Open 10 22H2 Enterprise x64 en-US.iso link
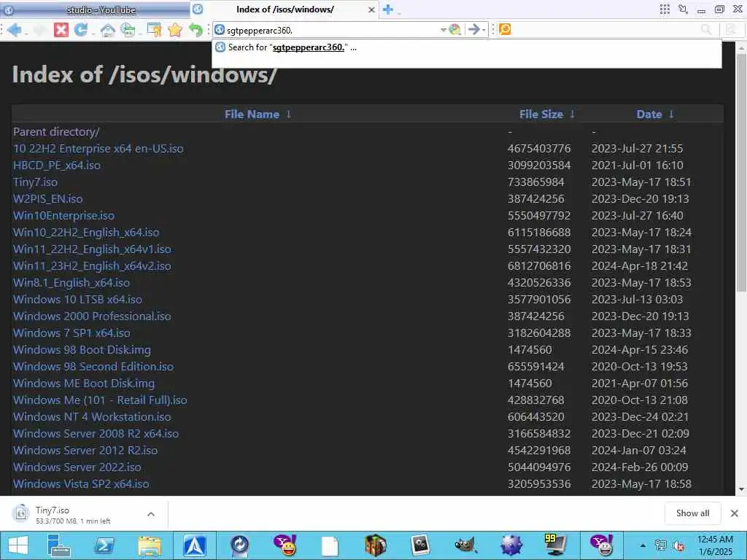The height and width of the screenshot is (560, 747). click(98, 149)
